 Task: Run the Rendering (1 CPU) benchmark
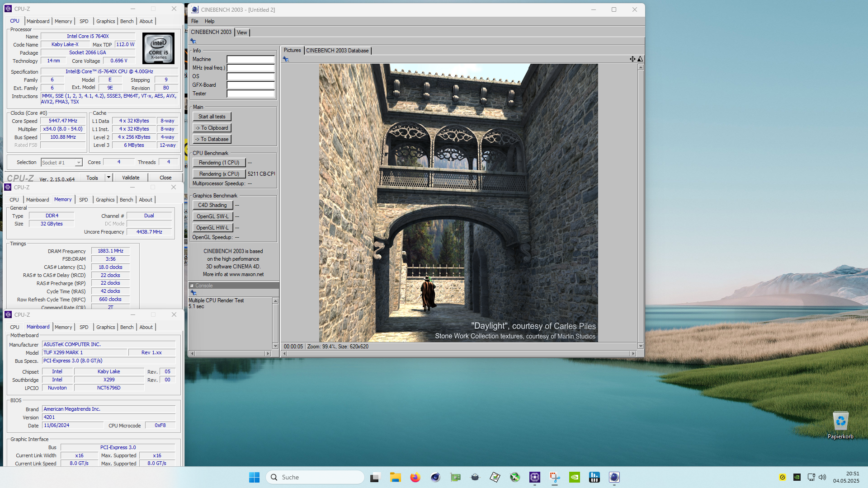point(219,163)
